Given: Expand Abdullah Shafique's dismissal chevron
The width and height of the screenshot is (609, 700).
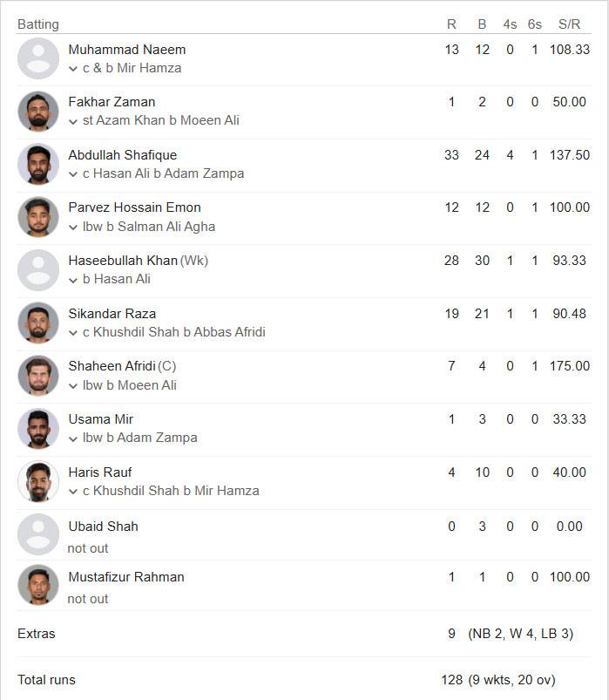Looking at the screenshot, I should pos(73,174).
